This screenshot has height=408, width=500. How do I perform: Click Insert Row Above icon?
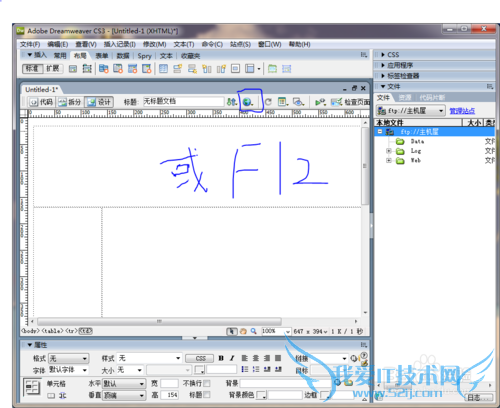[177, 69]
